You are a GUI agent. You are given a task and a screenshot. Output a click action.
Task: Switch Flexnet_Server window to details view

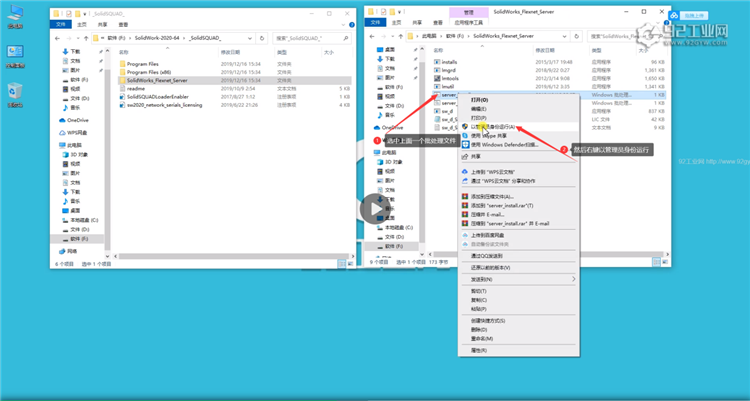click(656, 262)
